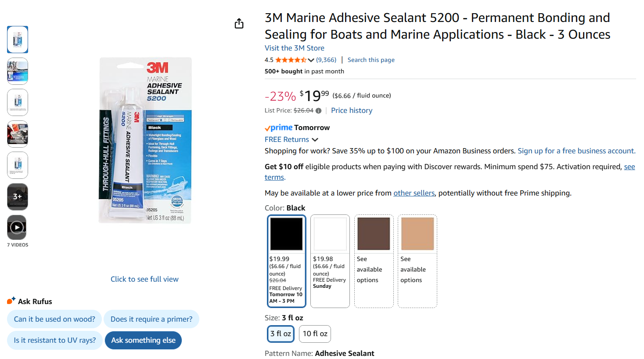Click the star rating icons
The height and width of the screenshot is (359, 644).
(291, 60)
